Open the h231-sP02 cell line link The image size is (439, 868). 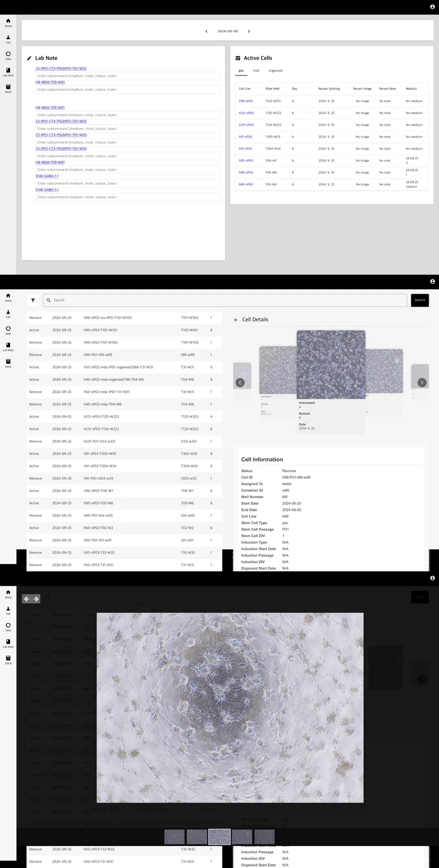click(246, 125)
